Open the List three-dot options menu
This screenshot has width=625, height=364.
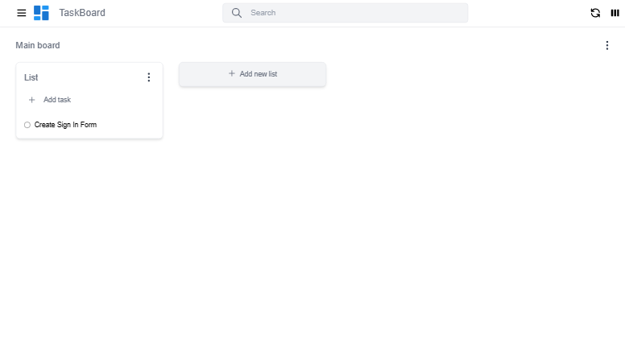148,77
